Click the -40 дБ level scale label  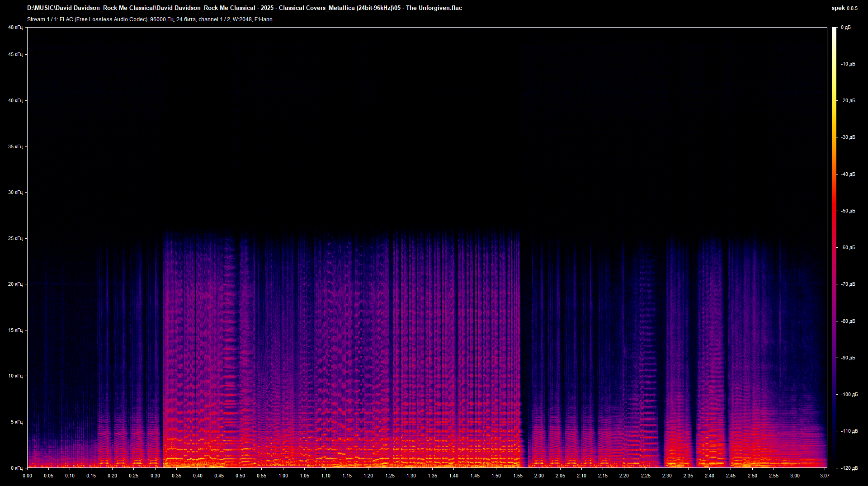(848, 175)
